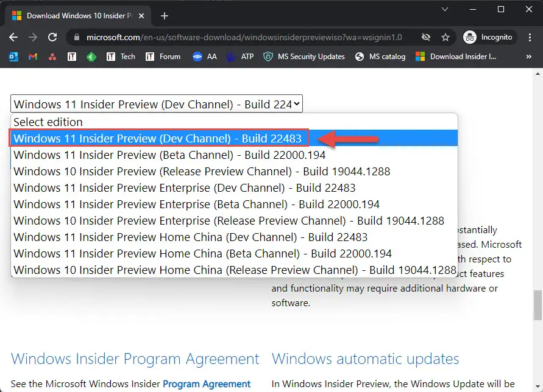The height and width of the screenshot is (392, 543).
Task: Open the MS catalog bookmark
Action: pyautogui.click(x=380, y=57)
